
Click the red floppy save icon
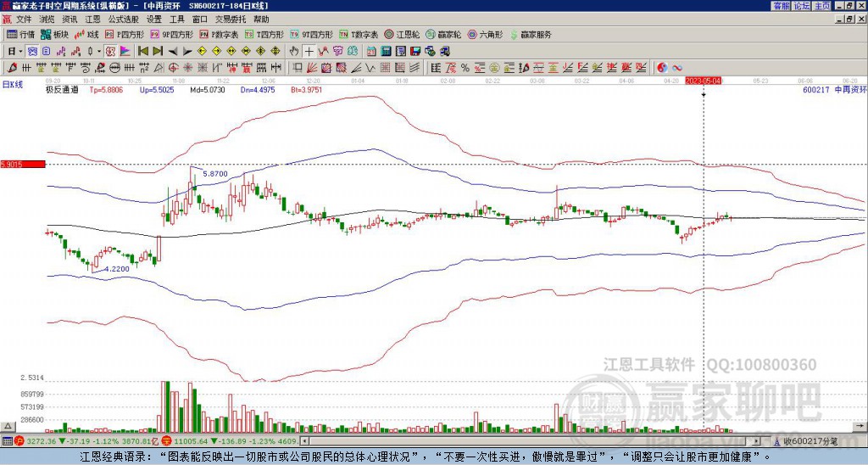coord(415,52)
